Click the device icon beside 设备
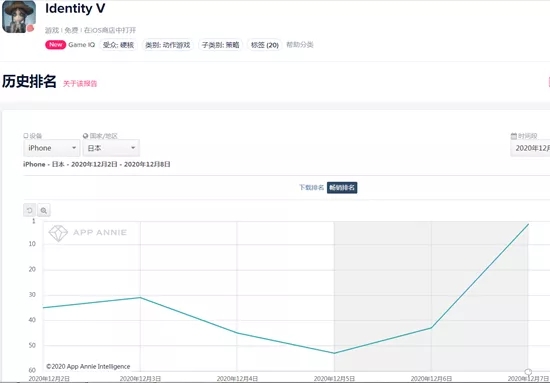550x383 pixels. coord(26,136)
